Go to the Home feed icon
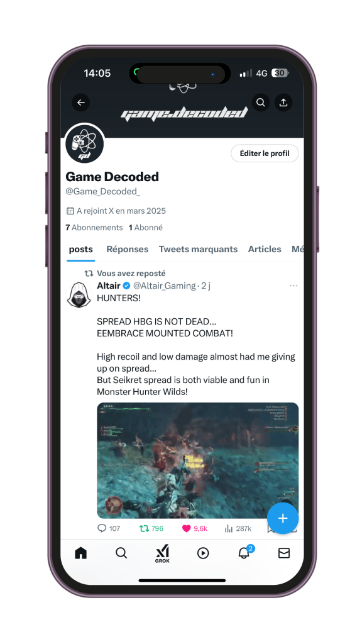 (x=81, y=553)
